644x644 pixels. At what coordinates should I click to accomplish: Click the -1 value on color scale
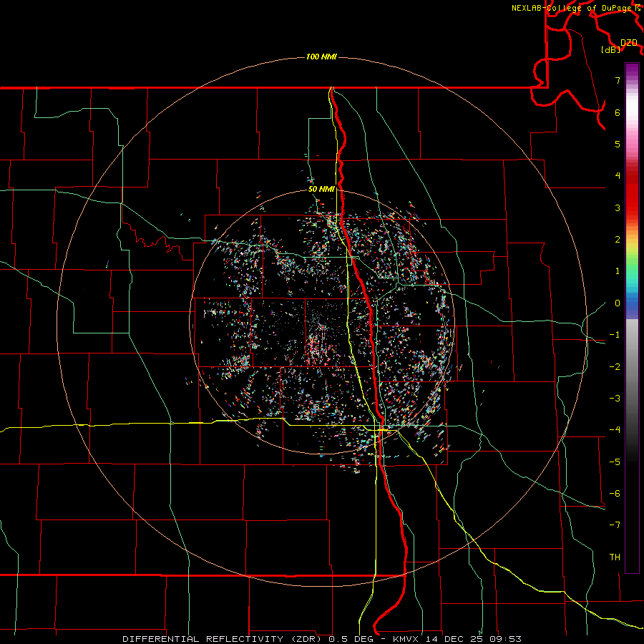(x=615, y=335)
